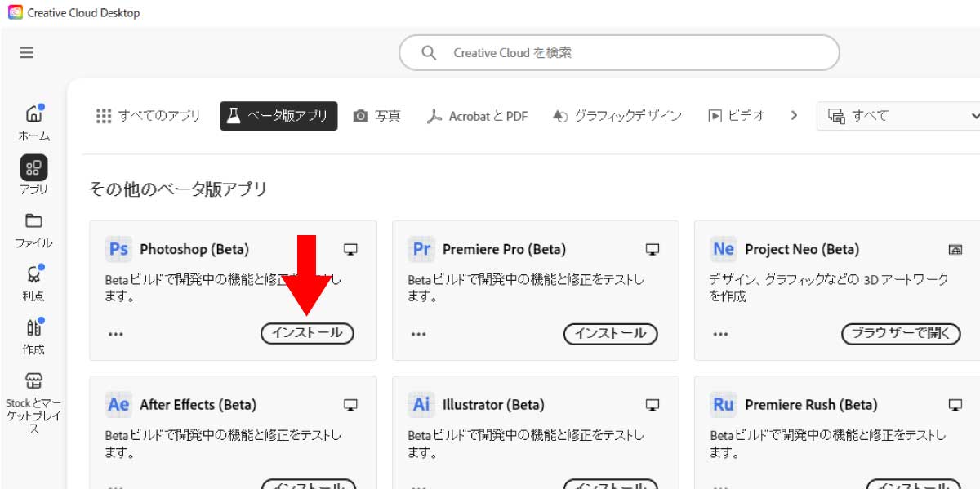This screenshot has height=489, width=980.
Task: Click the Photoshop (Beta) title text
Action: pos(194,249)
